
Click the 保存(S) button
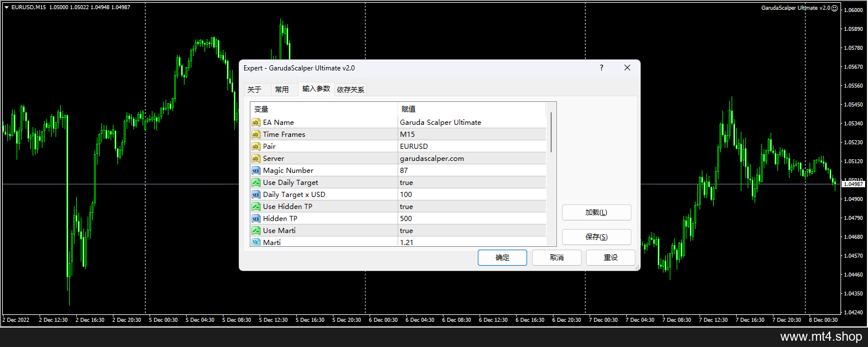pyautogui.click(x=596, y=237)
